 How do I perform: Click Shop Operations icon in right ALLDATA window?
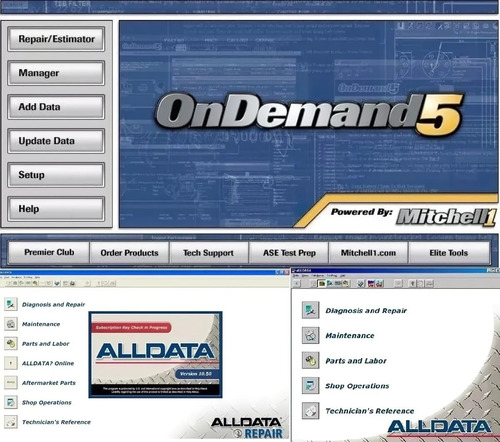311,386
